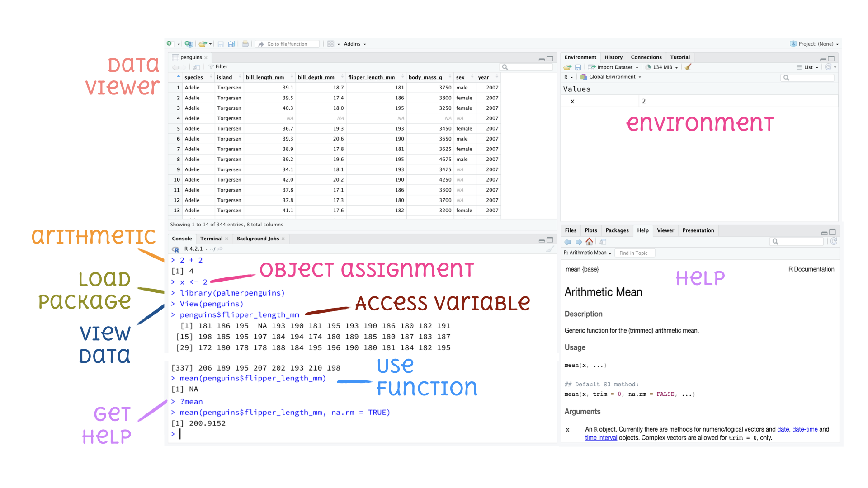Switch to the Packages tab
868x488 pixels.
pyautogui.click(x=617, y=230)
